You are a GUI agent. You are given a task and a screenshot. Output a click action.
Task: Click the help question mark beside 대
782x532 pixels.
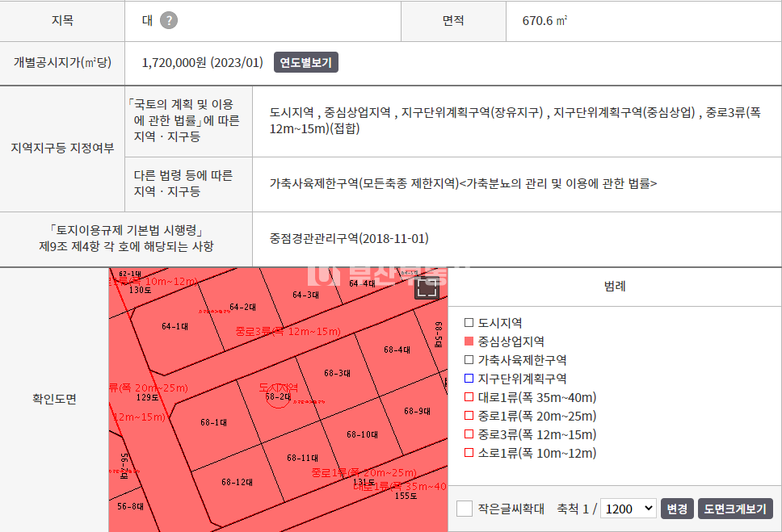[x=169, y=20]
